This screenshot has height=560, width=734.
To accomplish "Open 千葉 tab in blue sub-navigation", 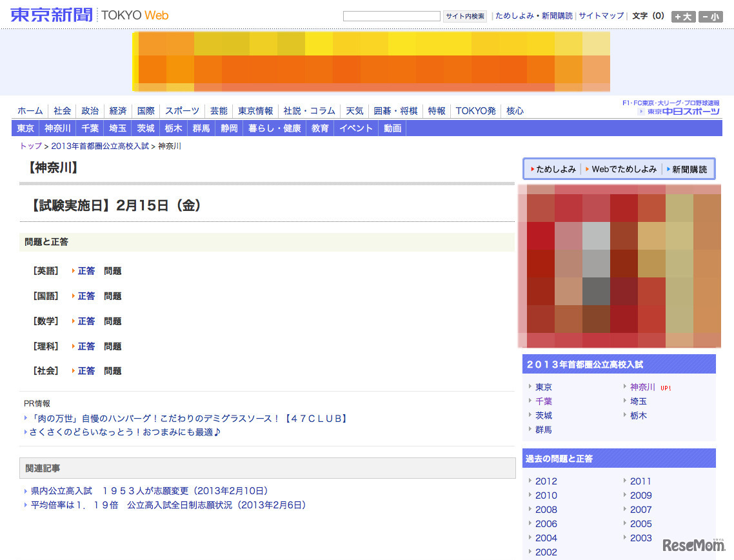I will point(90,128).
